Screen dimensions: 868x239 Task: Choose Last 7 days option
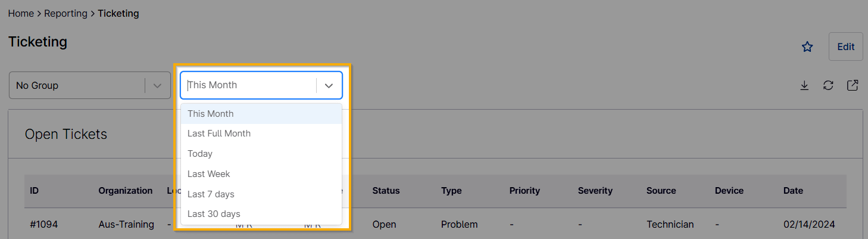coord(211,194)
